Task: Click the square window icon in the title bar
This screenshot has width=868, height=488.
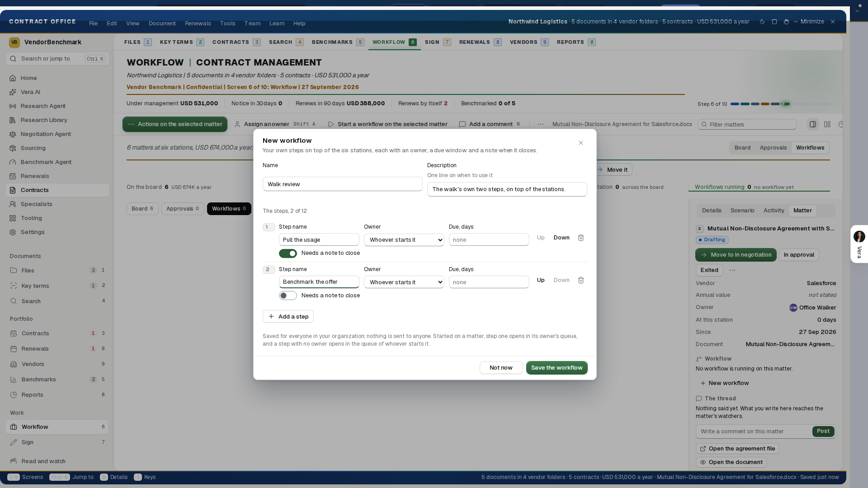Action: click(774, 22)
